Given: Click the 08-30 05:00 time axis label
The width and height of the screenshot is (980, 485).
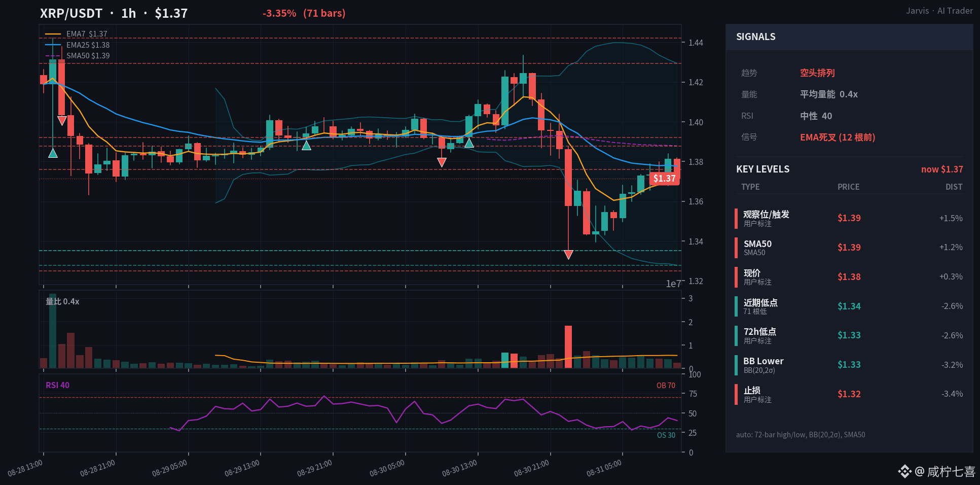Looking at the screenshot, I should point(387,468).
